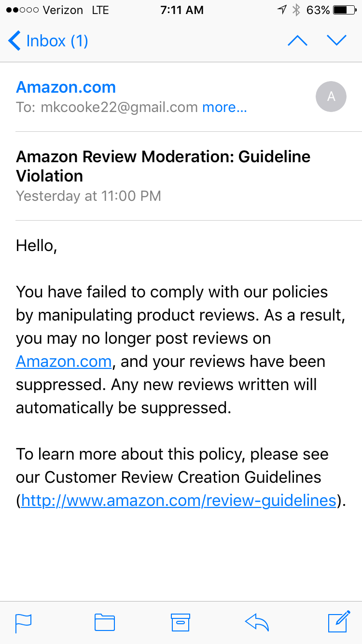Screen dimensions: 362x644
Task: Tap the flag icon in bottom toolbar
Action: coord(23,622)
